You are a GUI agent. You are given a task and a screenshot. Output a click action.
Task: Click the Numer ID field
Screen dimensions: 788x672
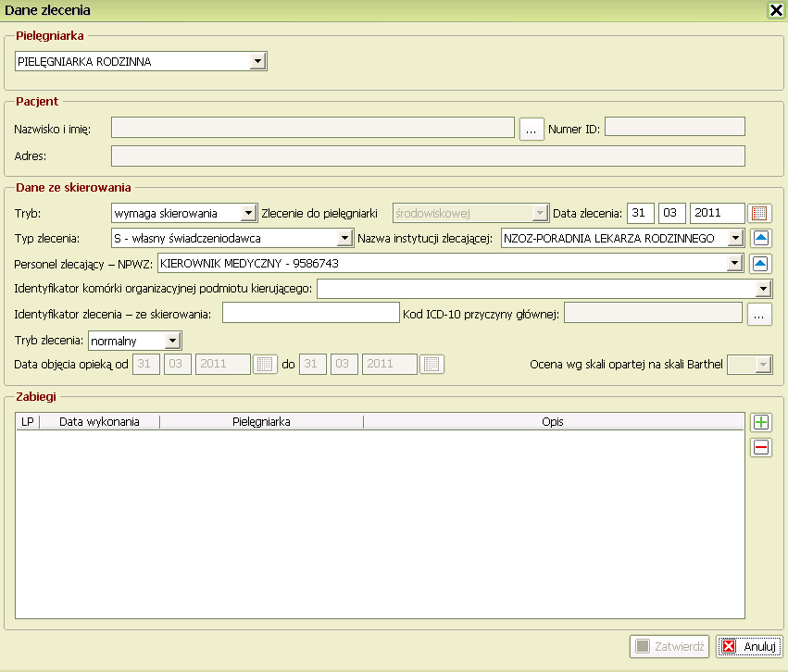point(675,127)
